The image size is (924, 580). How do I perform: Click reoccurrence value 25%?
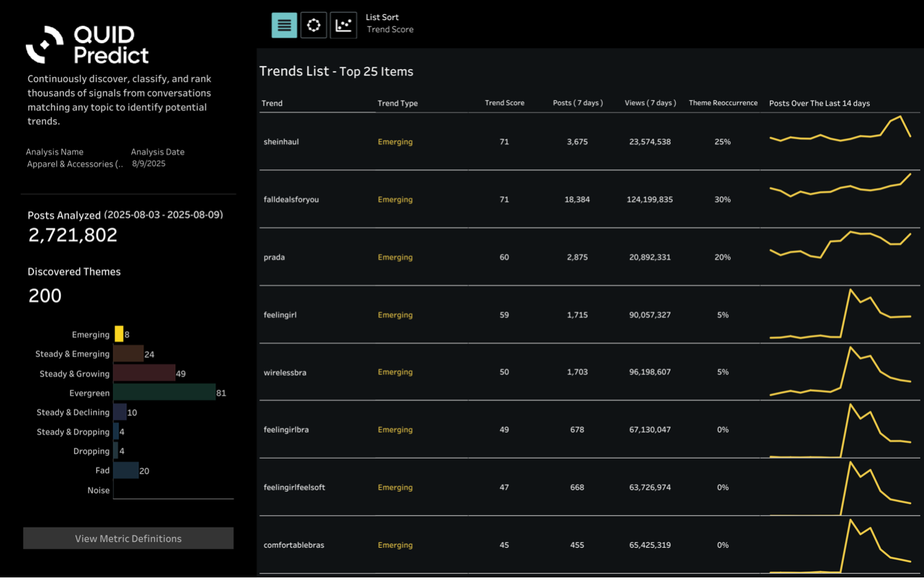(x=722, y=141)
